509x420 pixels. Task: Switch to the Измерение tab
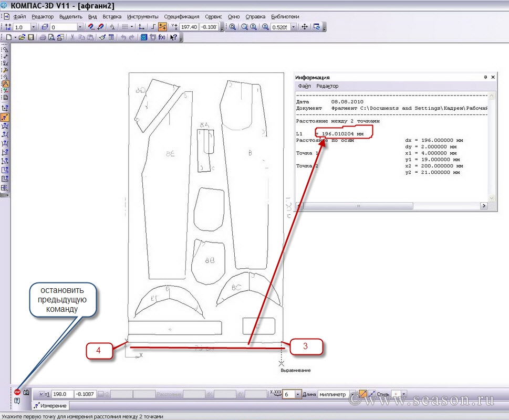[x=51, y=406]
